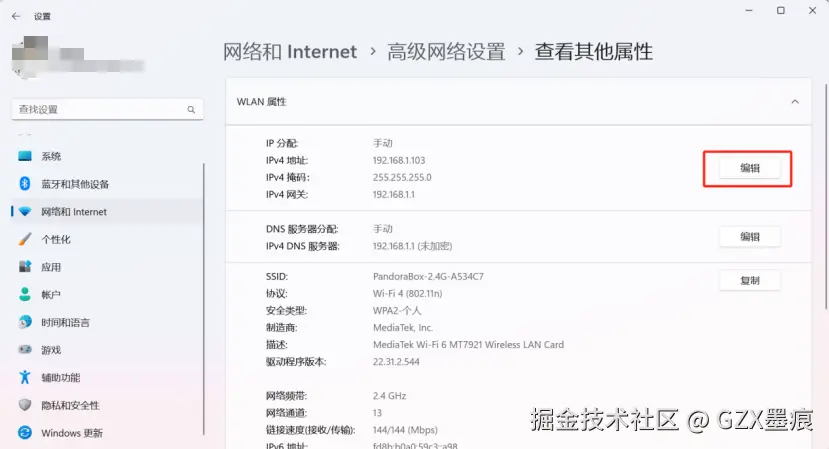
Task: Open the gamepad icon for 游戏
Action: [25, 350]
